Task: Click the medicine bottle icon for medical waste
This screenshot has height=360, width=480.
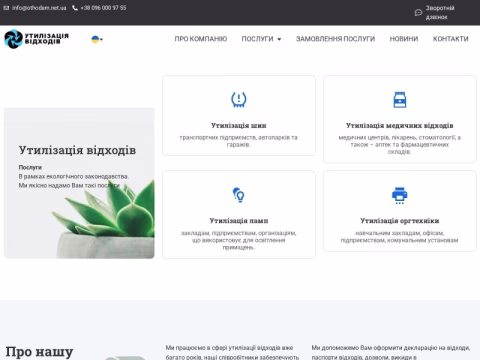Action: coord(400,100)
